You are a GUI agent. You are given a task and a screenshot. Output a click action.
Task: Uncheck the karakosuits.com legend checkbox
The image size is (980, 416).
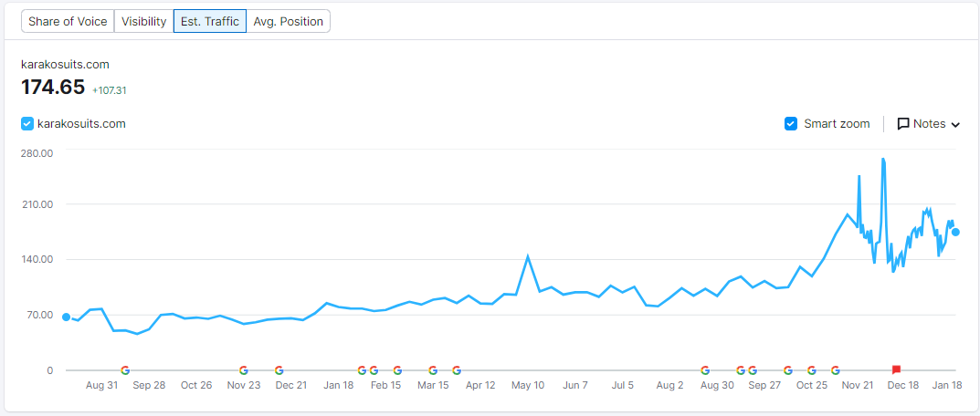[26, 124]
